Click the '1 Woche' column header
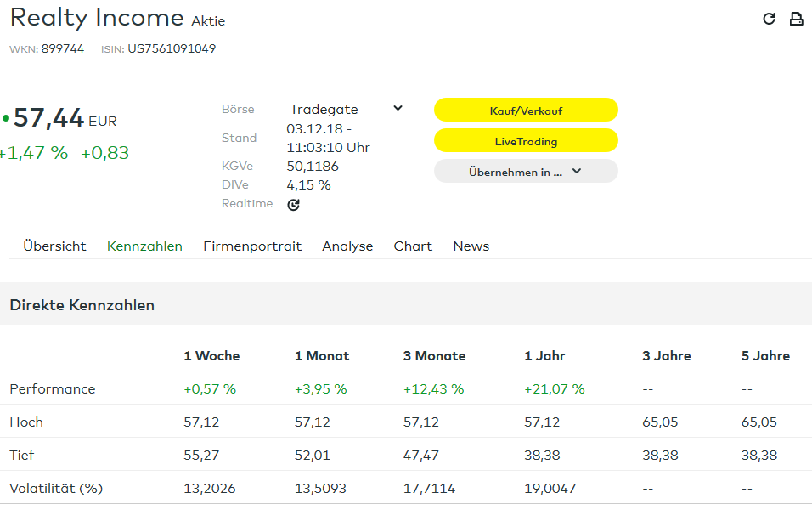 coord(211,356)
